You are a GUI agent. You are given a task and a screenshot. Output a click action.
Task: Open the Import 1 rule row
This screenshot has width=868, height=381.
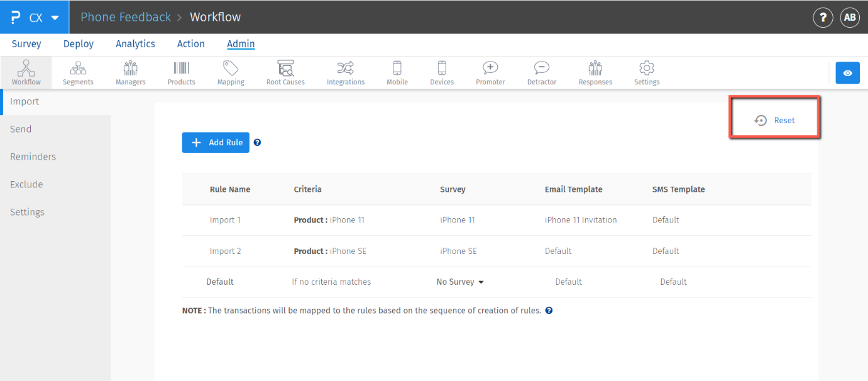tap(225, 220)
